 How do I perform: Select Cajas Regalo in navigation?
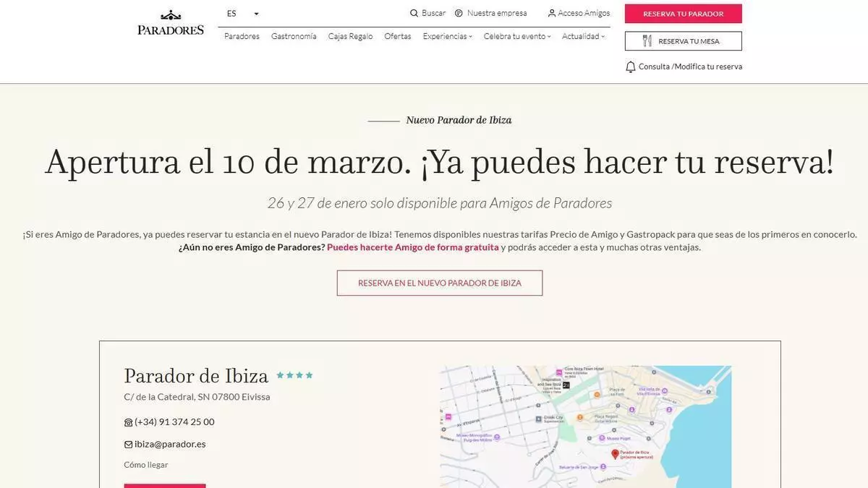click(x=350, y=36)
